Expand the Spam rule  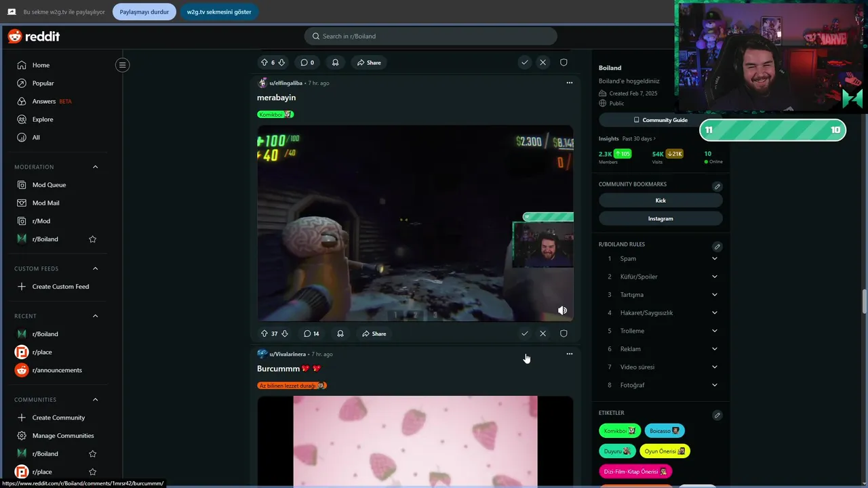(x=715, y=258)
